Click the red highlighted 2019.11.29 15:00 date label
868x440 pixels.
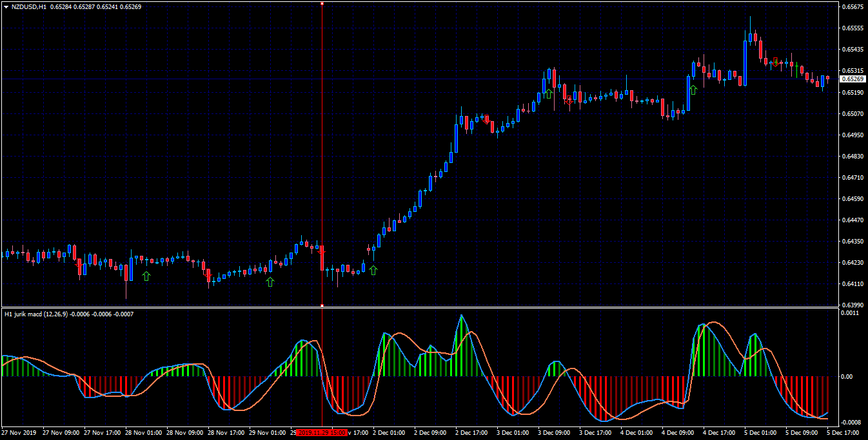pos(322,433)
